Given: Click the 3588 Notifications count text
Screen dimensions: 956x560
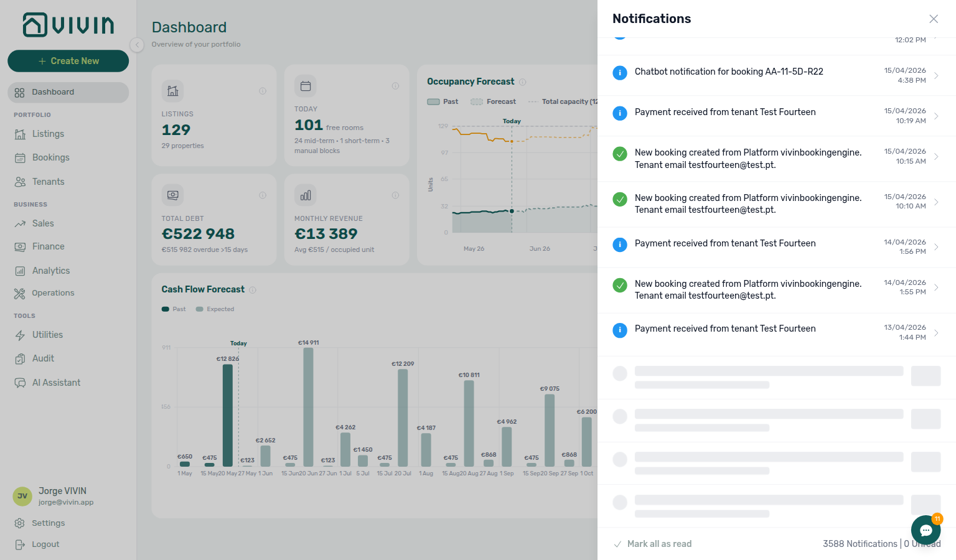Looking at the screenshot, I should point(860,544).
